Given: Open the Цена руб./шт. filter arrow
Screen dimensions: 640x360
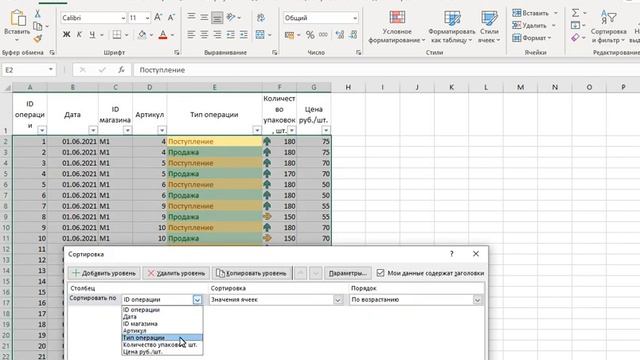Looking at the screenshot, I should [326, 130].
